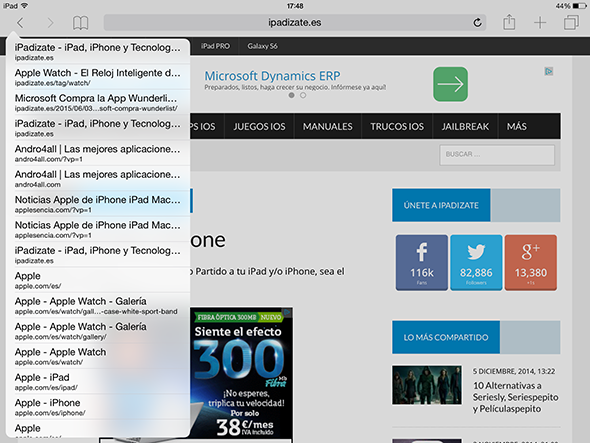
Task: Click the Twitter 82,886 followers button
Action: pos(476,262)
